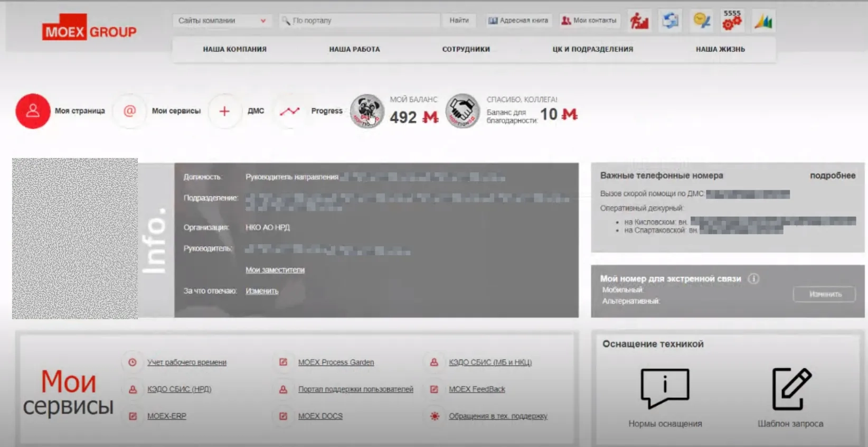Click the Изменить button for emergency number

coord(824,294)
